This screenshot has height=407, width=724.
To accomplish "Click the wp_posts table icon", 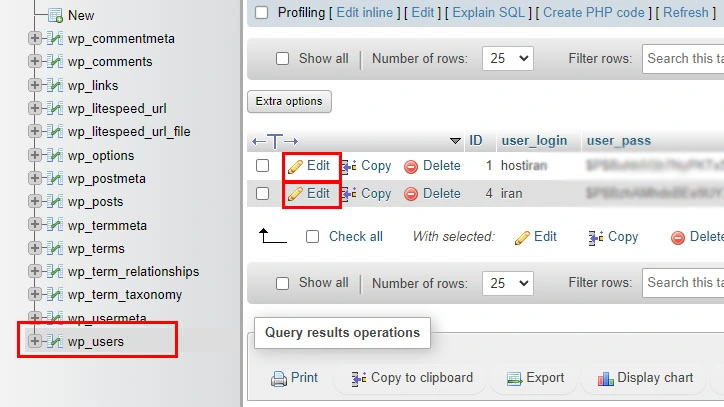I will (55, 201).
